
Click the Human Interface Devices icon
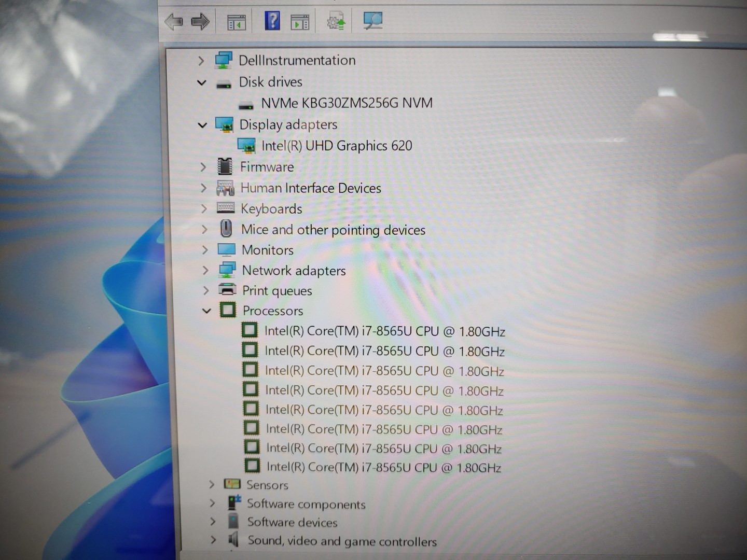(x=225, y=188)
